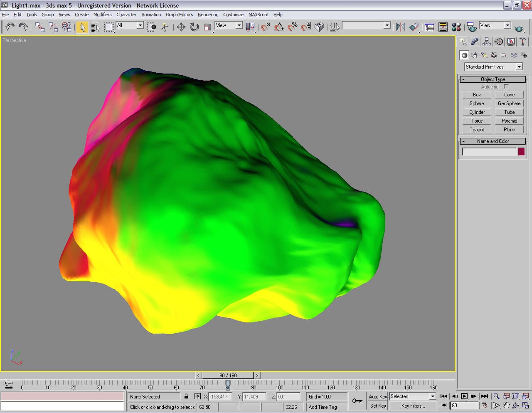The width and height of the screenshot is (532, 413).
Task: Click the Undo arrow icon
Action: pyautogui.click(x=10, y=27)
